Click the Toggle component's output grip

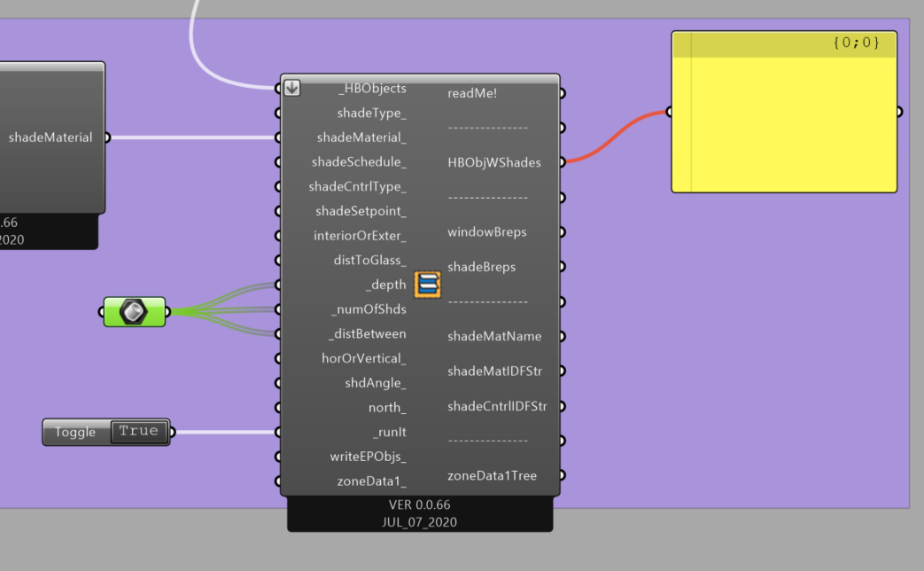(x=172, y=433)
